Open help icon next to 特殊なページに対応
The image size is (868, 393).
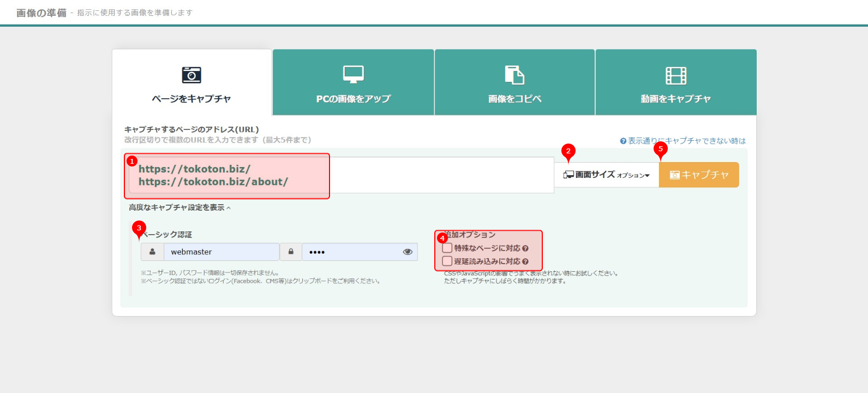[x=525, y=248]
